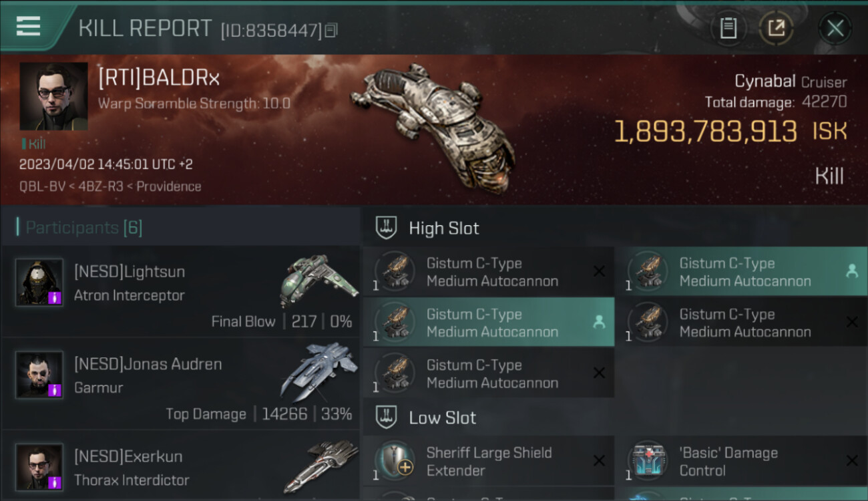Open the hamburger menu icon
This screenshot has width=868, height=501.
click(x=28, y=26)
